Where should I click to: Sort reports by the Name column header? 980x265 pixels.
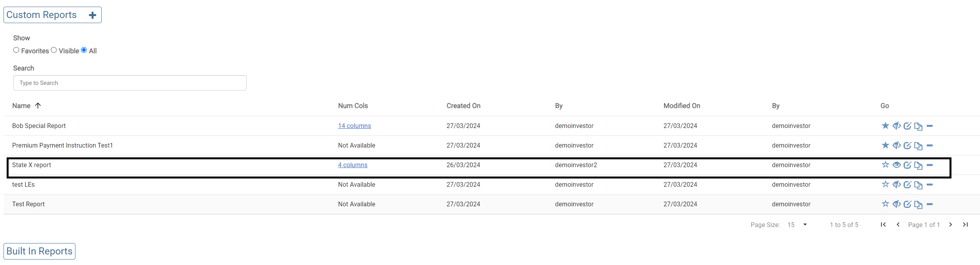21,106
